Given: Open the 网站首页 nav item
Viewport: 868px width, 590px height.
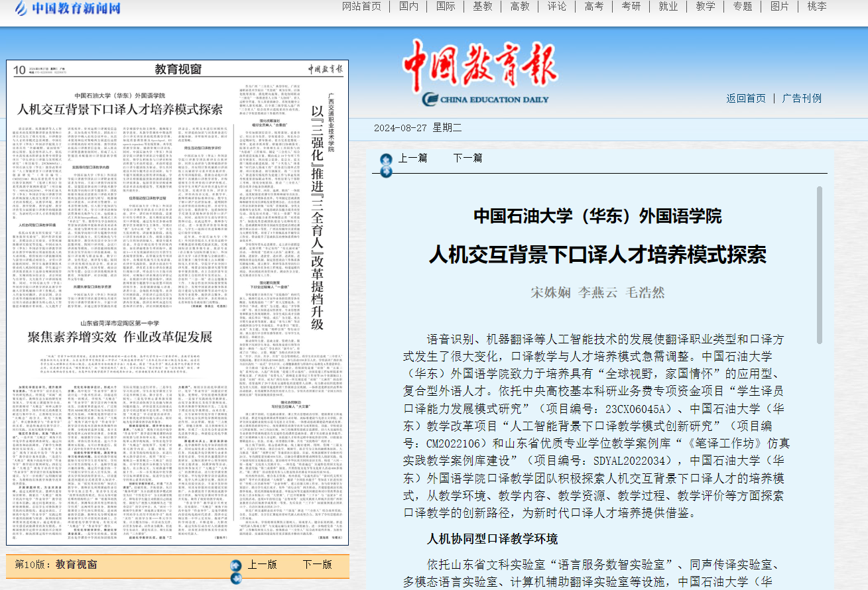Looking at the screenshot, I should click(361, 7).
